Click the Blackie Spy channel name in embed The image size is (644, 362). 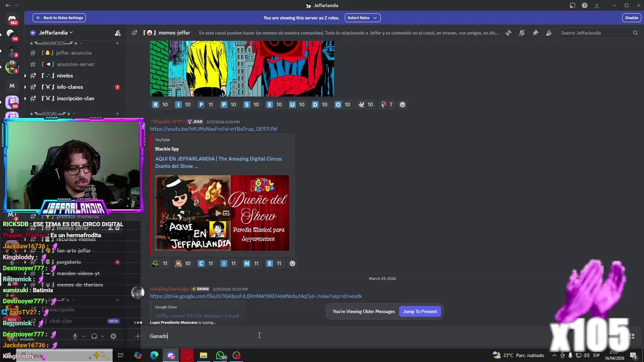tap(167, 149)
